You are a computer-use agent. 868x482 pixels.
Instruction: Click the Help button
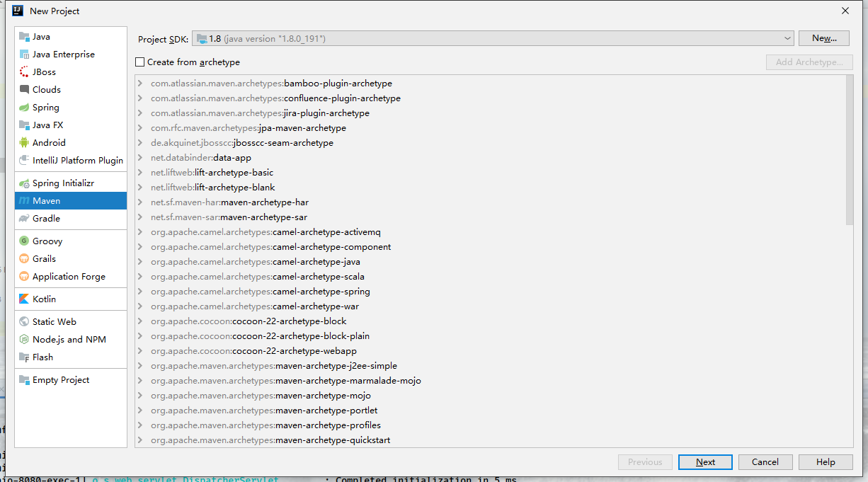(826, 462)
